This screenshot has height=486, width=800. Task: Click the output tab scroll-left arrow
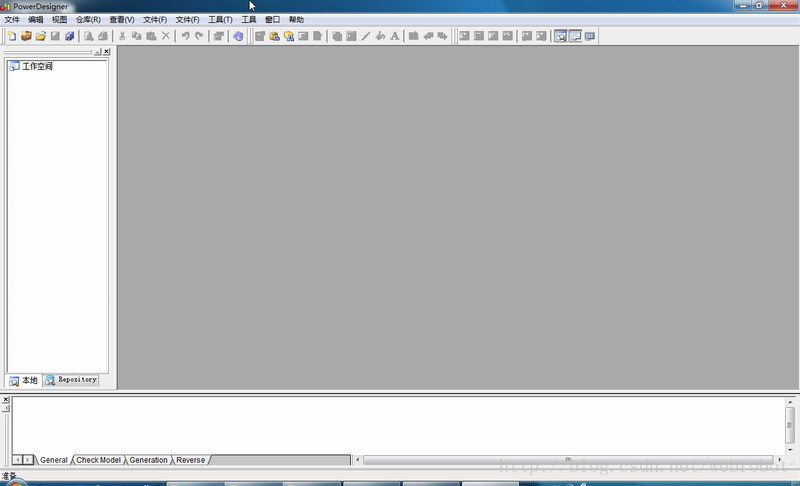tap(18, 460)
